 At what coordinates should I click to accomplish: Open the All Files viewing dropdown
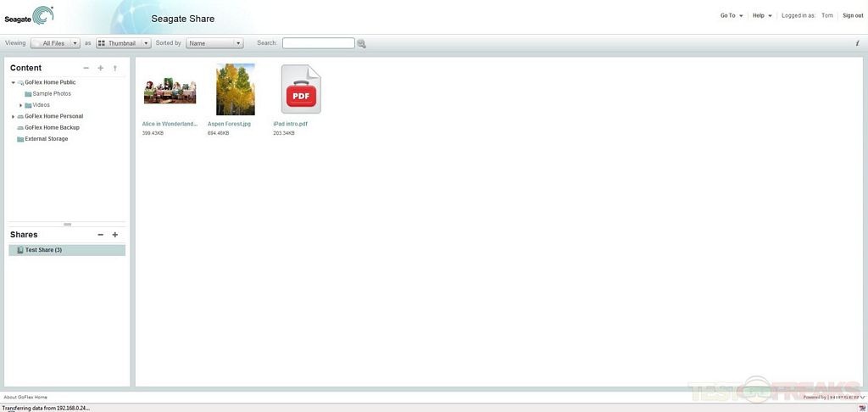(55, 43)
